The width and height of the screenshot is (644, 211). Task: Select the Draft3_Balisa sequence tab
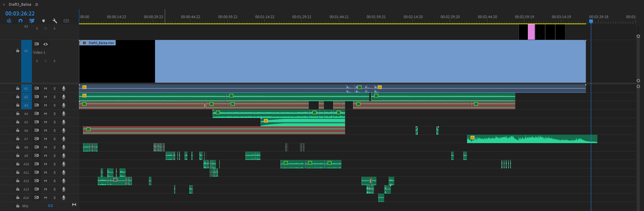[x=20, y=4]
